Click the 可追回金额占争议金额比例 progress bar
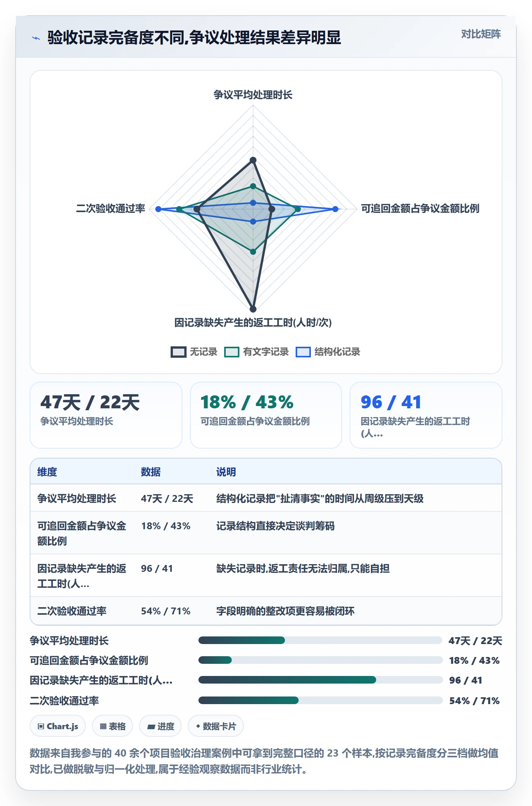Screen dimensions: 532x806 [x=320, y=660]
